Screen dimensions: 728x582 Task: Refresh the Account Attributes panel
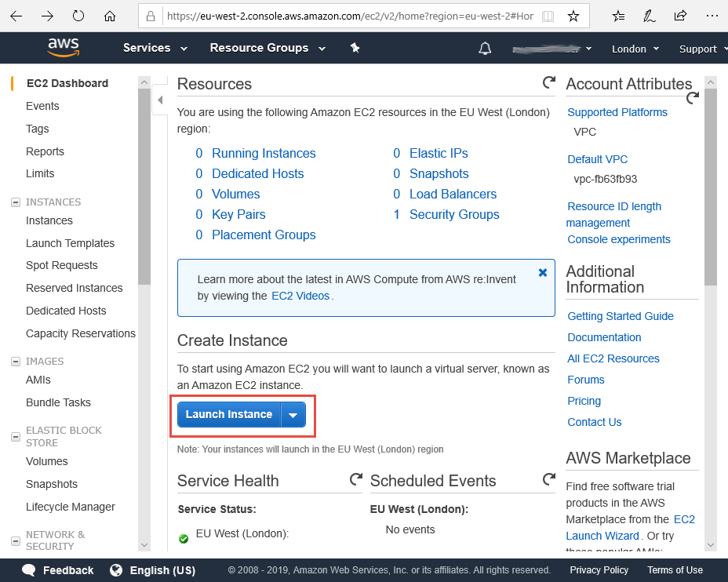[692, 98]
